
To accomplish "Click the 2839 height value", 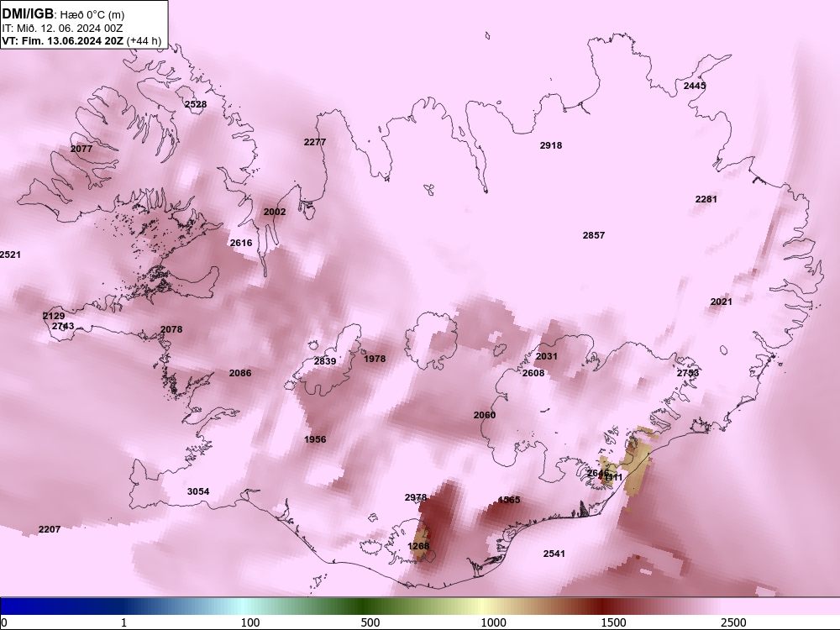I will pyautogui.click(x=325, y=361).
